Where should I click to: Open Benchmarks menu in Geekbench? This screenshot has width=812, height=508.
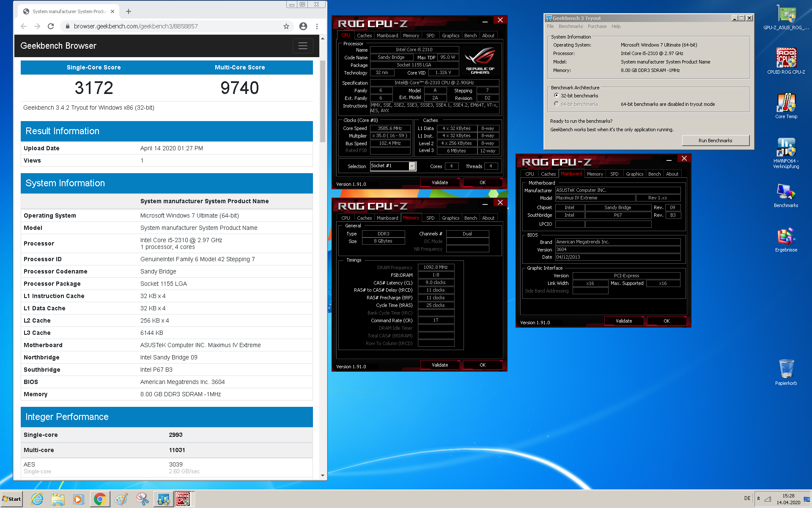coord(571,26)
